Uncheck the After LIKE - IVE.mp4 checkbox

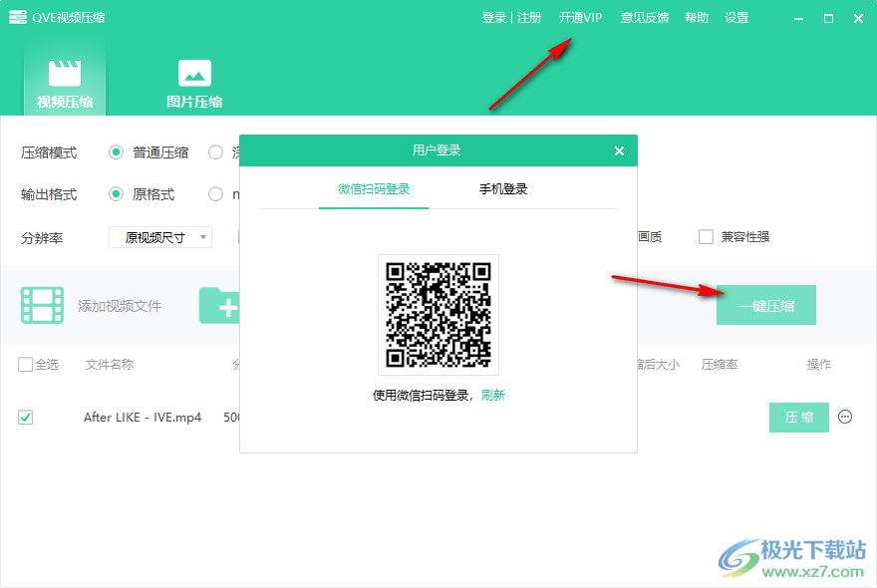click(25, 417)
